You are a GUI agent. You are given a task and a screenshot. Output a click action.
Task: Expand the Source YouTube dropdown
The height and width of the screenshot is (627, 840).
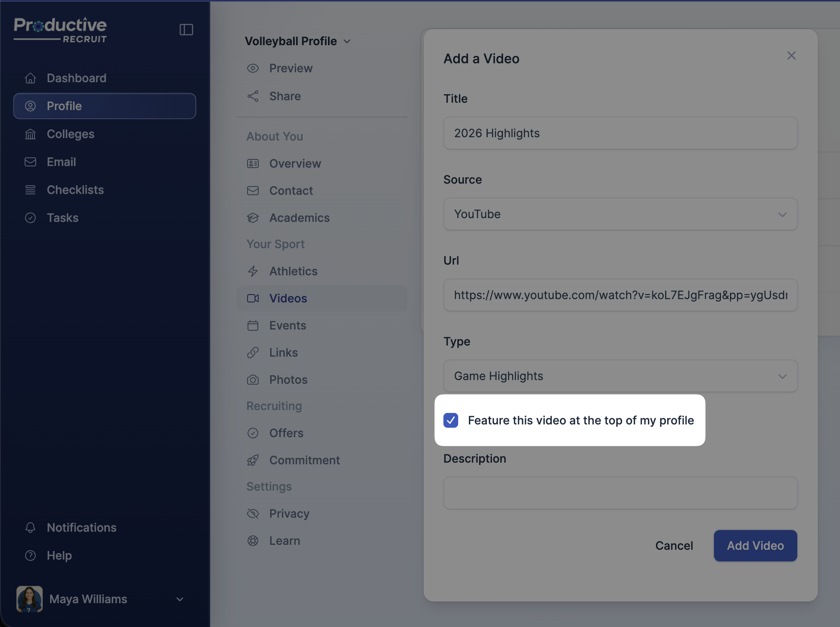[x=620, y=214]
